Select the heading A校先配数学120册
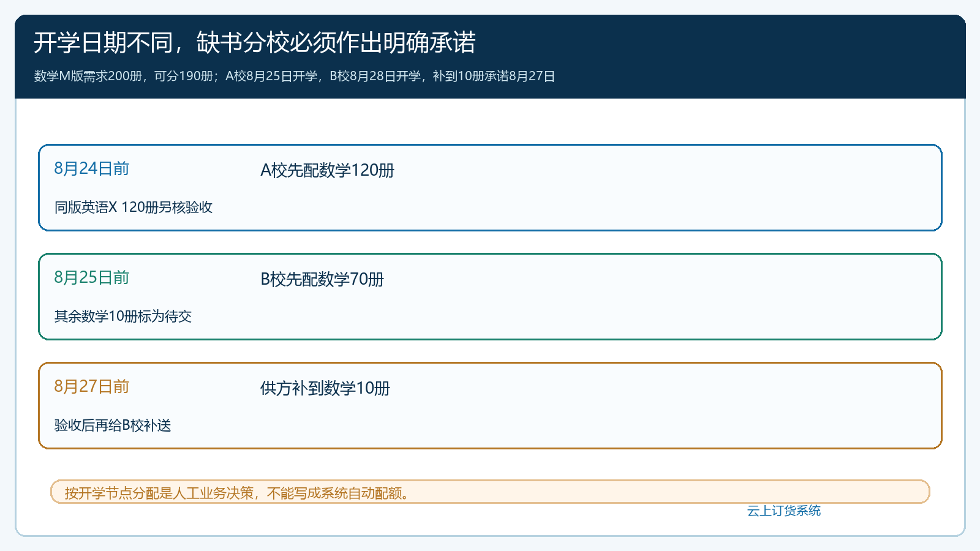The image size is (980, 551). tap(328, 170)
